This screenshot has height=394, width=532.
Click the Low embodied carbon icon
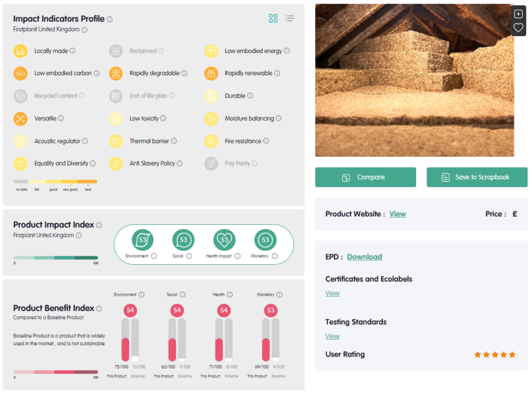coord(20,73)
